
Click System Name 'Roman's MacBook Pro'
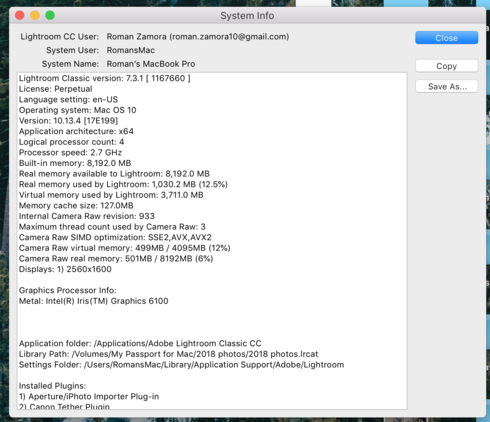[x=151, y=64]
